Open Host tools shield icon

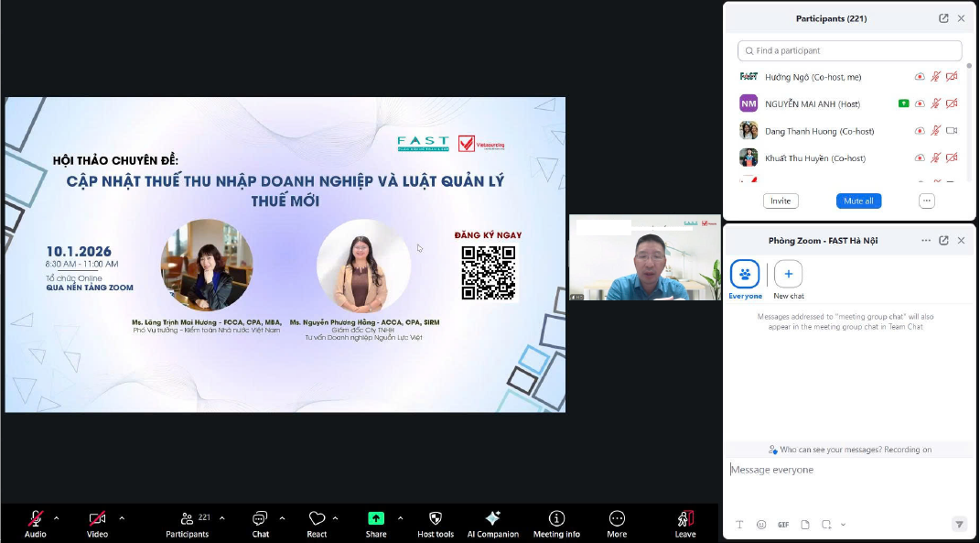[435, 519]
